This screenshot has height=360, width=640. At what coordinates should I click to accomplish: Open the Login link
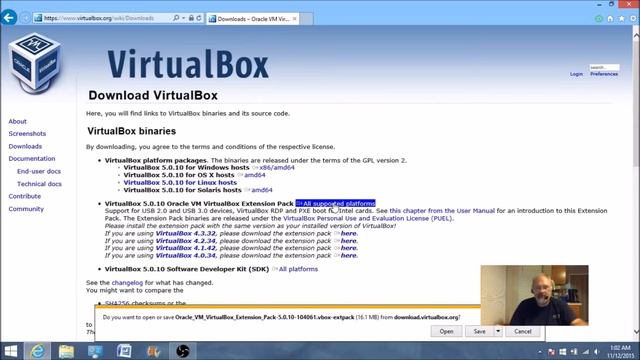pos(576,74)
